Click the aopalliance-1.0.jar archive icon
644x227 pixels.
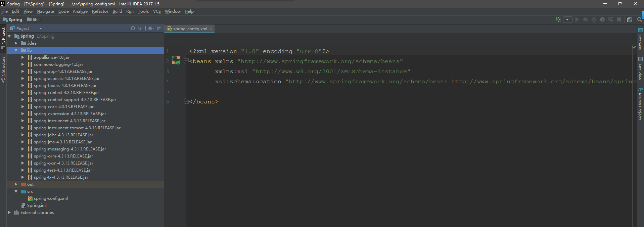coord(30,57)
